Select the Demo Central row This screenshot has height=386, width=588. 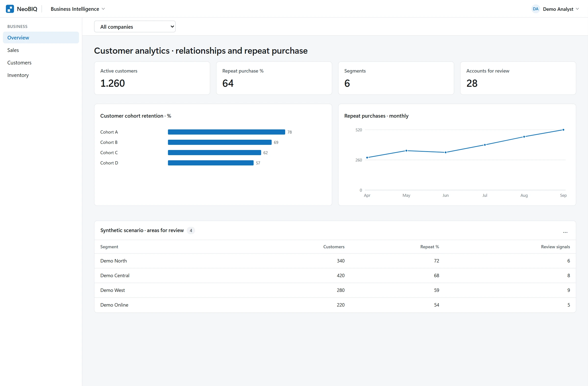click(x=335, y=275)
